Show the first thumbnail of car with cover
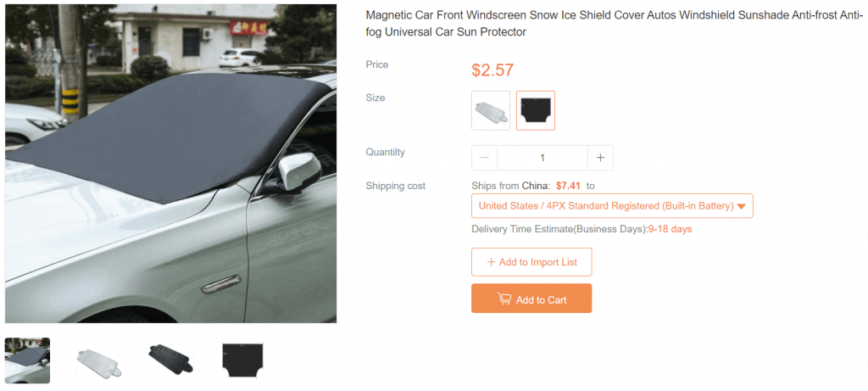Viewport: 868px width, 391px height. coord(28,360)
